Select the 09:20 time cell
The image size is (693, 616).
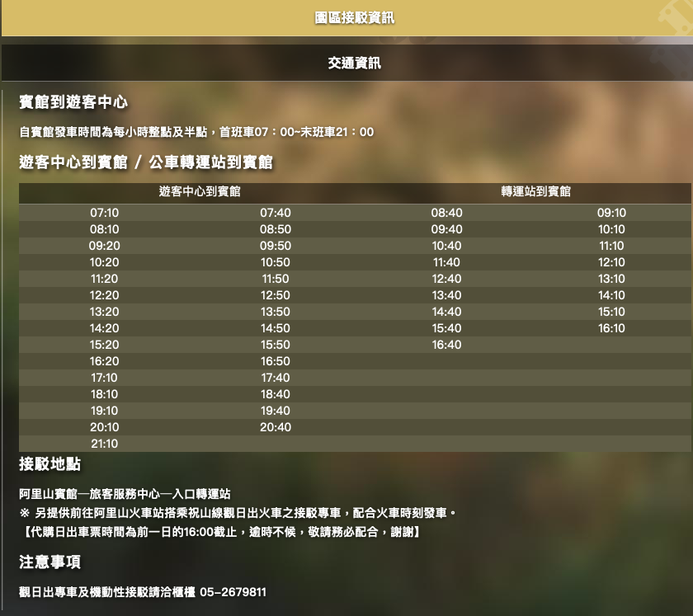104,246
